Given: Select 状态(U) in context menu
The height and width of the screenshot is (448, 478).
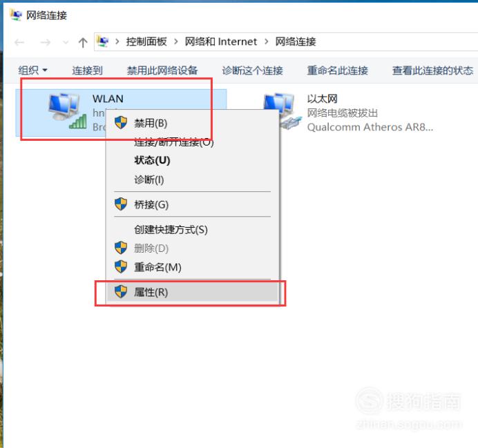Looking at the screenshot, I should (x=152, y=160).
